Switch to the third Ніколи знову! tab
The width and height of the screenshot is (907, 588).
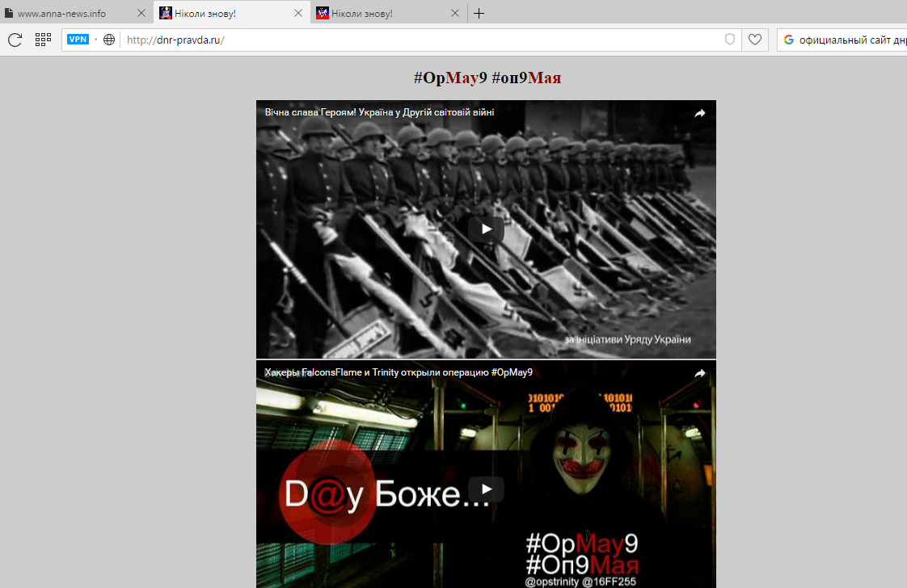[380, 13]
